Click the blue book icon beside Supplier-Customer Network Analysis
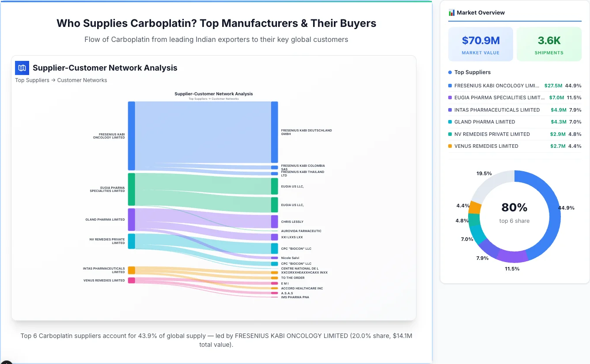 22,68
